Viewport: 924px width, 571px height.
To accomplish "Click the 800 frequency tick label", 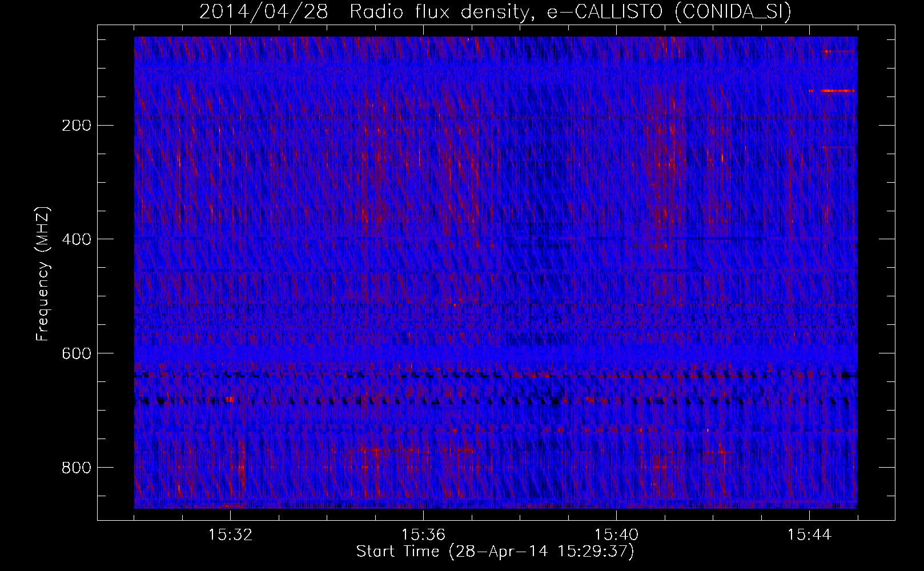I will point(77,468).
